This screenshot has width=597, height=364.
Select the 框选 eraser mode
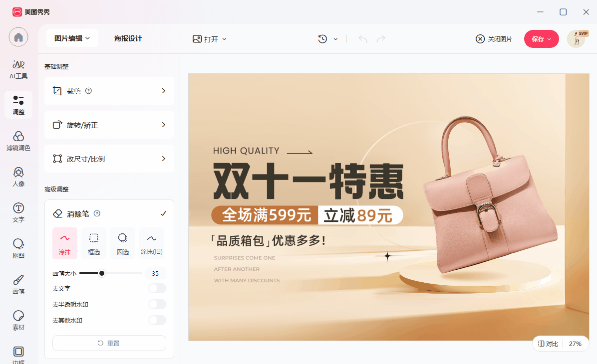[94, 243]
